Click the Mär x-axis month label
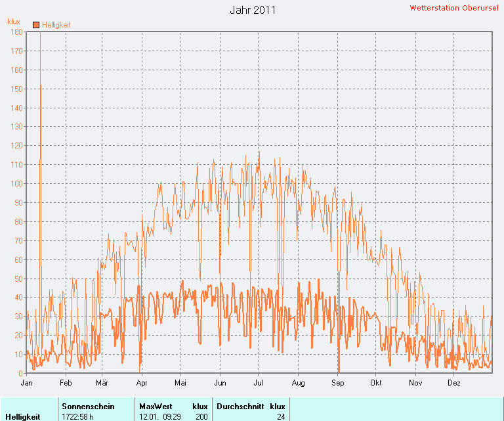 pos(102,383)
